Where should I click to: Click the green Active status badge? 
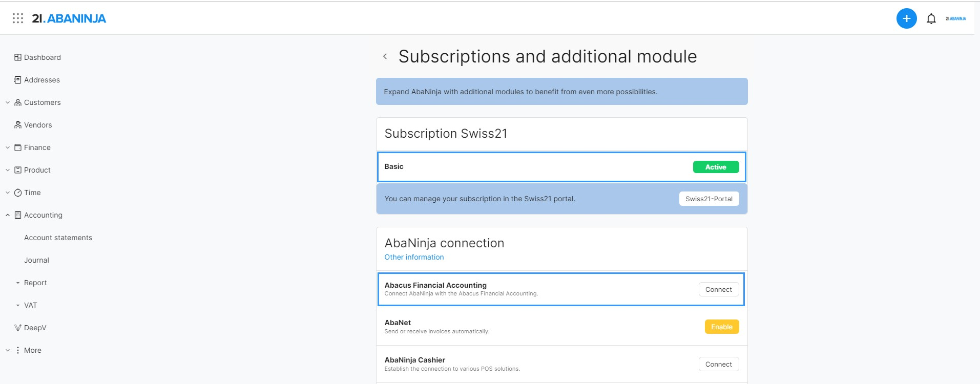coord(716,167)
